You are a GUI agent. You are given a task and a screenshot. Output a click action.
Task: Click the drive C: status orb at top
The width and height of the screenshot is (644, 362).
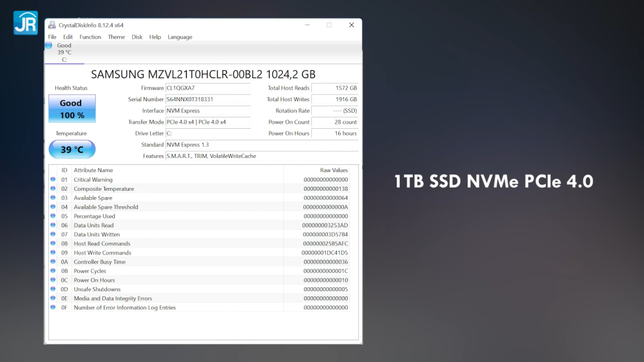(48, 46)
